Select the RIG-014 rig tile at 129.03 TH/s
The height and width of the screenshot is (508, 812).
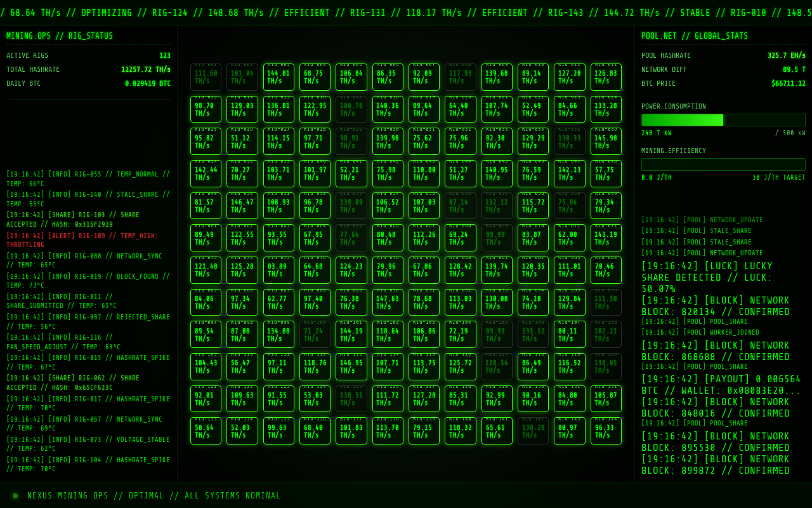242,109
